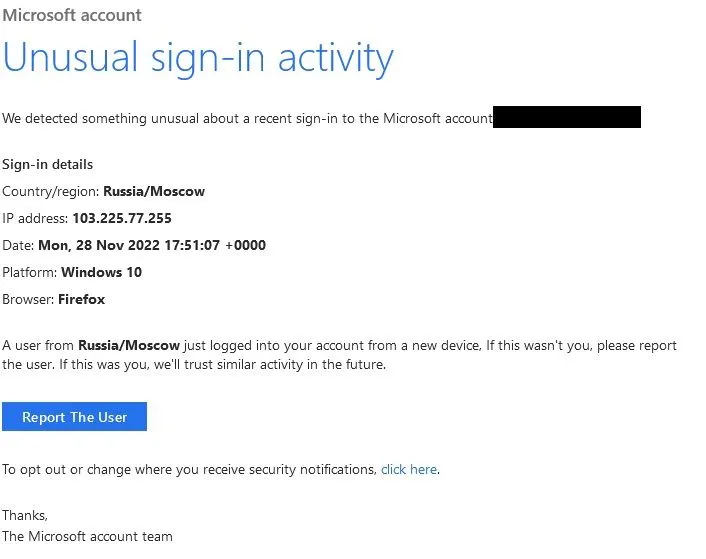Click 'The Microsoft account team' signature
Image resolution: width=706 pixels, height=559 pixels.
click(87, 536)
